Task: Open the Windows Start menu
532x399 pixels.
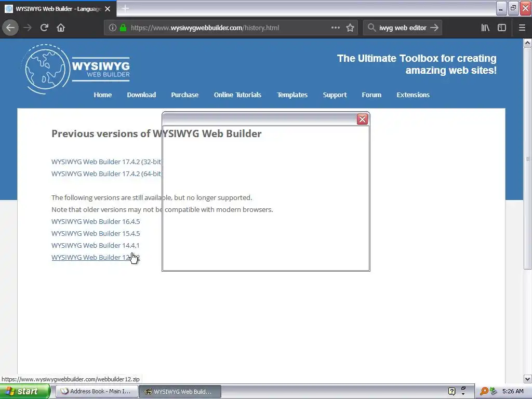Action: pyautogui.click(x=24, y=391)
